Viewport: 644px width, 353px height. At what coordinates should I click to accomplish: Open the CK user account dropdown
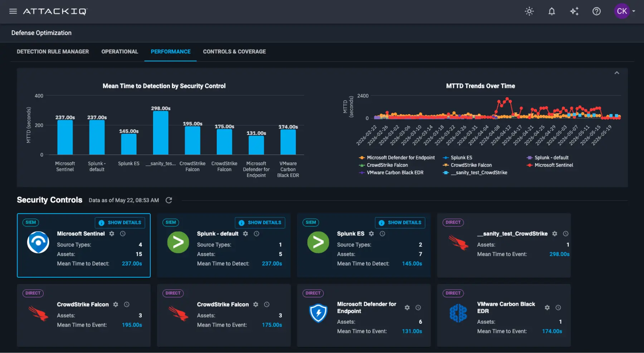pos(625,11)
